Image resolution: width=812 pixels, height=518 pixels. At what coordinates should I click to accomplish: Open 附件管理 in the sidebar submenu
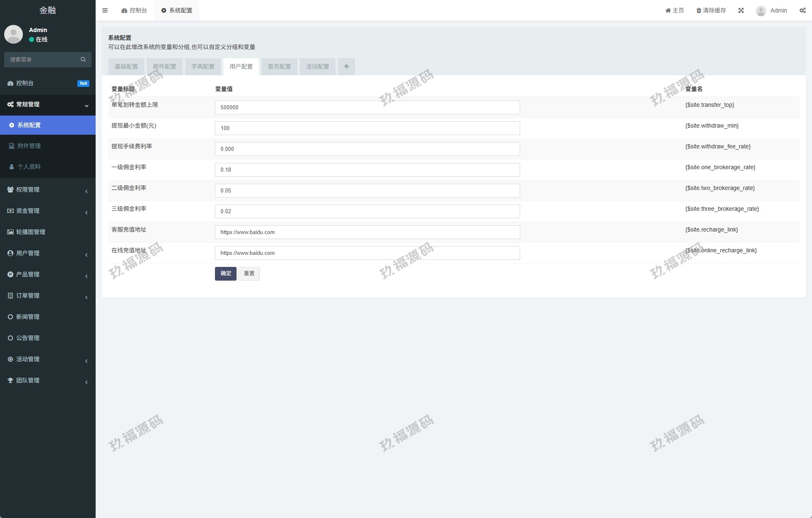29,146
